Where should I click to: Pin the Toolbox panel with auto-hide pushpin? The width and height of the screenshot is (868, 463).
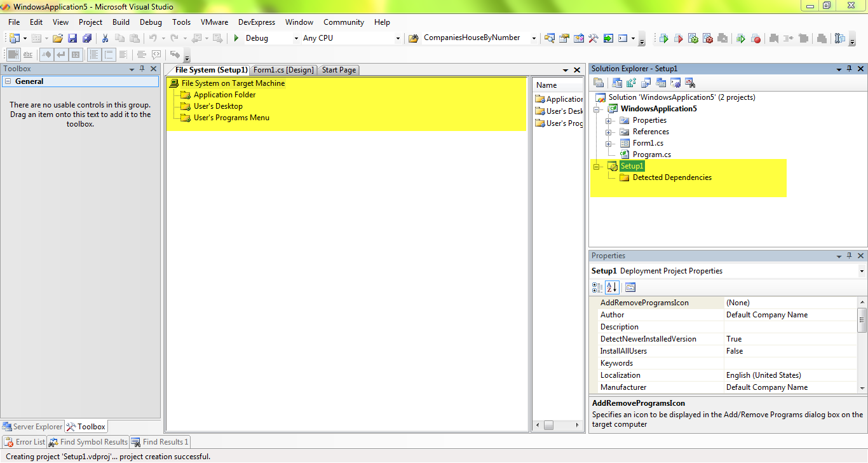point(142,69)
